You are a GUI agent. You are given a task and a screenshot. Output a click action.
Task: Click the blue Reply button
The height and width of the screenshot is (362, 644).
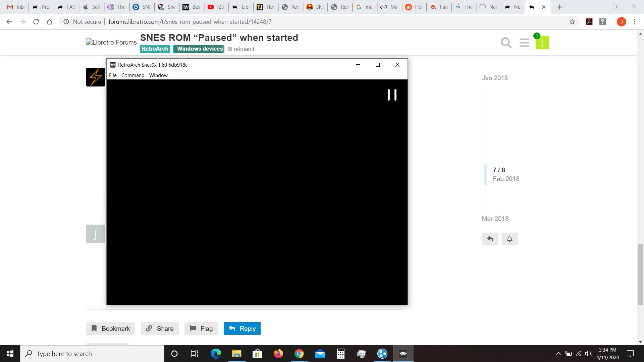pos(242,328)
